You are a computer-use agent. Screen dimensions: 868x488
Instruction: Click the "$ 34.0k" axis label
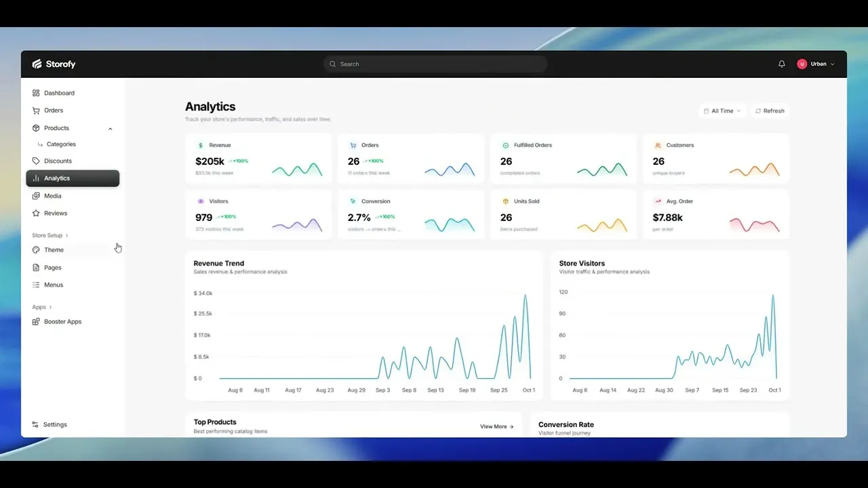203,293
